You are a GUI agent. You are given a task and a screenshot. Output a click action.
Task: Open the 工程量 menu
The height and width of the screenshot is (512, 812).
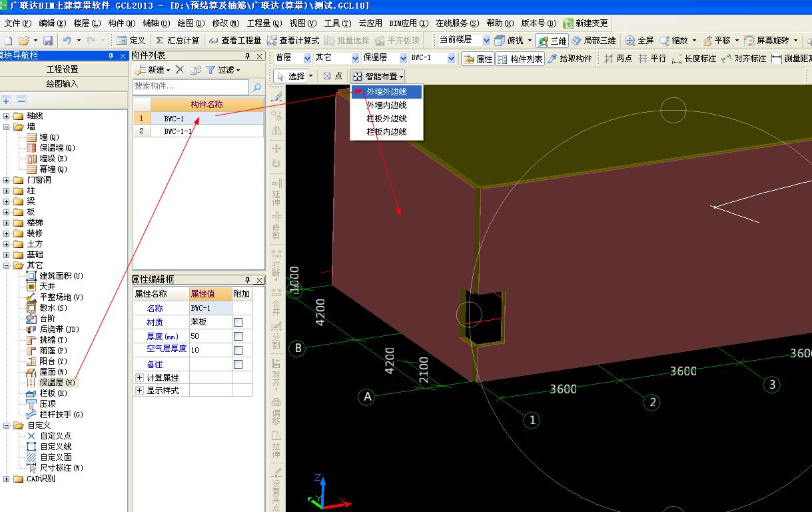tap(264, 23)
